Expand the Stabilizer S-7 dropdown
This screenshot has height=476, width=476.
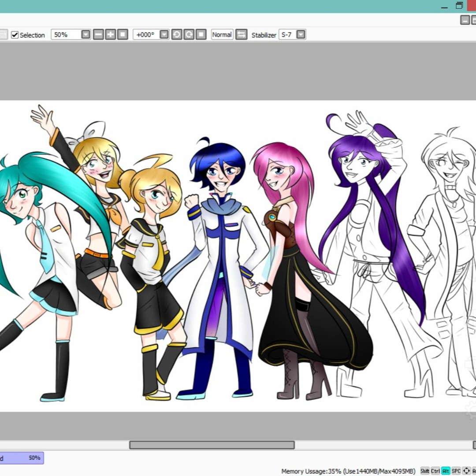pyautogui.click(x=301, y=35)
